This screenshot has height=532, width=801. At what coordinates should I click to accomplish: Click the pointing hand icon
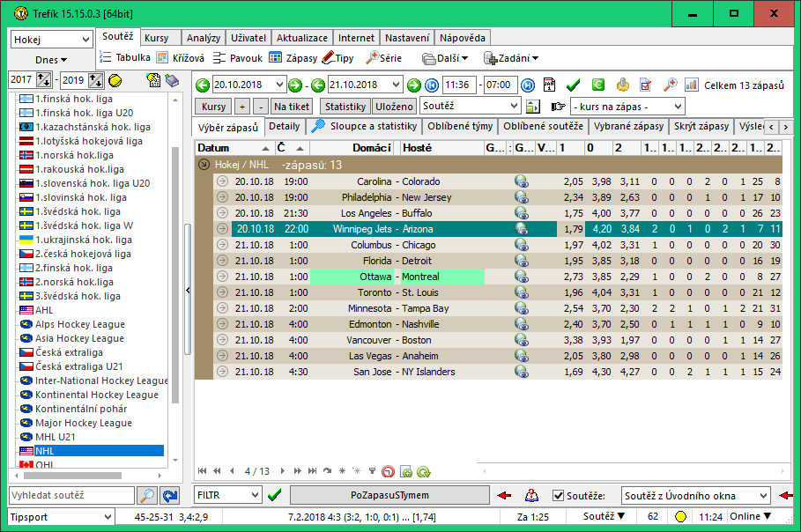(x=558, y=107)
